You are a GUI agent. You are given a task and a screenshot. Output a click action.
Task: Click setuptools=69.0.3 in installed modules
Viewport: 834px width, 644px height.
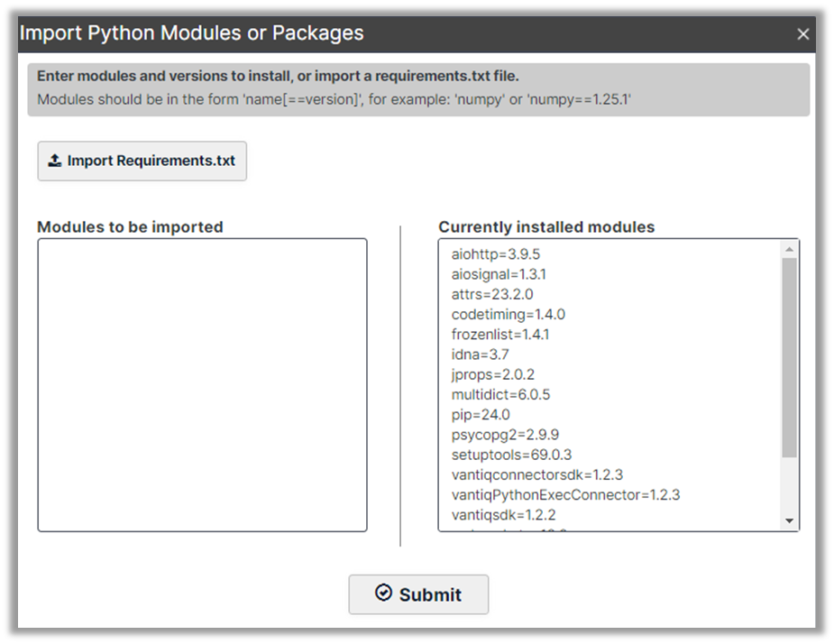coord(511,455)
